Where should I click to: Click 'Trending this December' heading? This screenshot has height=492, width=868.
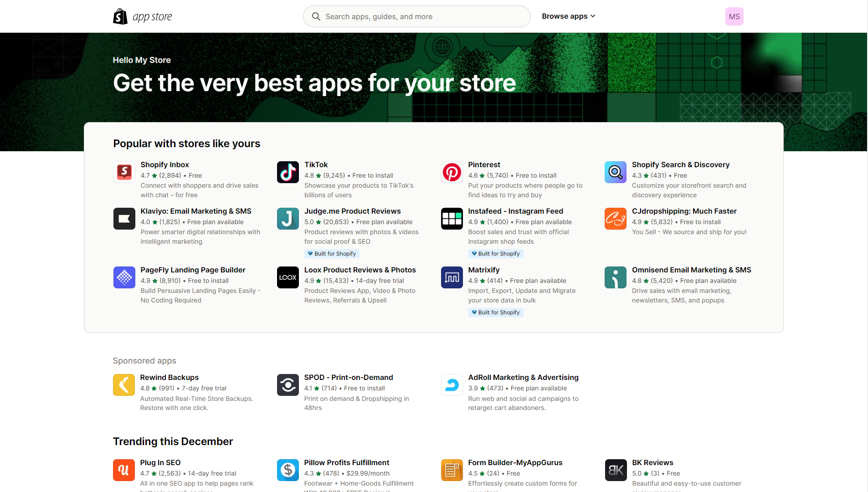(x=173, y=441)
